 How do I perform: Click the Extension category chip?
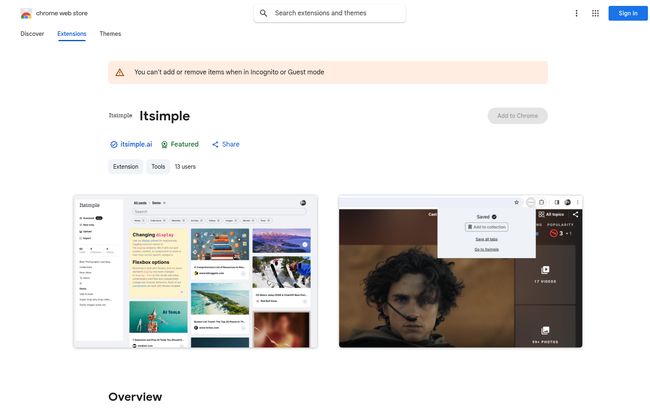pyautogui.click(x=126, y=167)
